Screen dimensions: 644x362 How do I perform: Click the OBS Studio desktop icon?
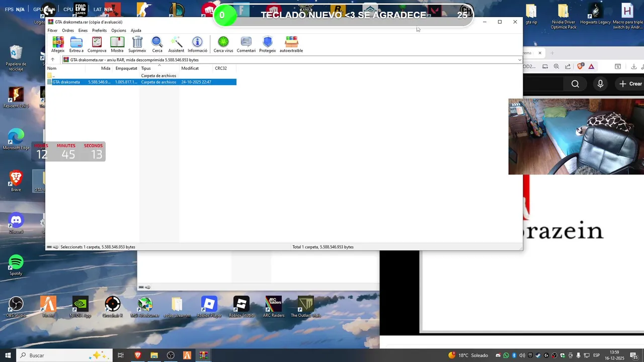(x=16, y=307)
